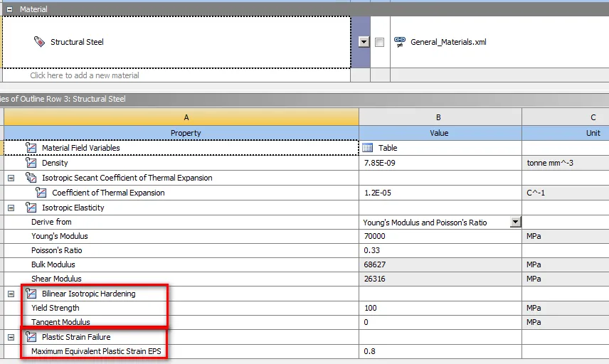The width and height of the screenshot is (609, 364).
Task: Click the Structural Steel material icon
Action: click(39, 42)
